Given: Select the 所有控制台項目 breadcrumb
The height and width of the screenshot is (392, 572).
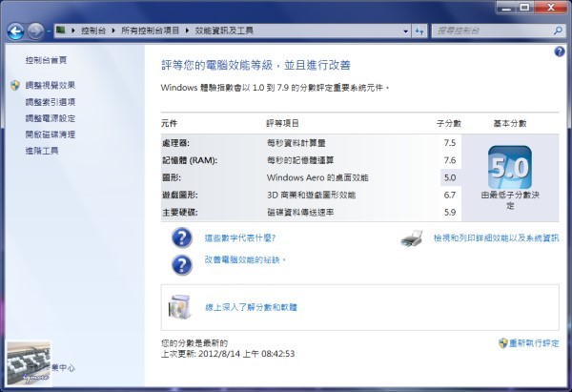Looking at the screenshot, I should [x=151, y=31].
